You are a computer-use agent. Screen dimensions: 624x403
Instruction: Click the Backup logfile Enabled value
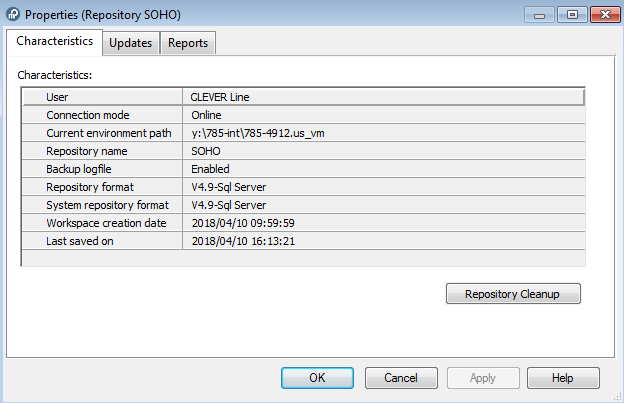click(x=210, y=169)
